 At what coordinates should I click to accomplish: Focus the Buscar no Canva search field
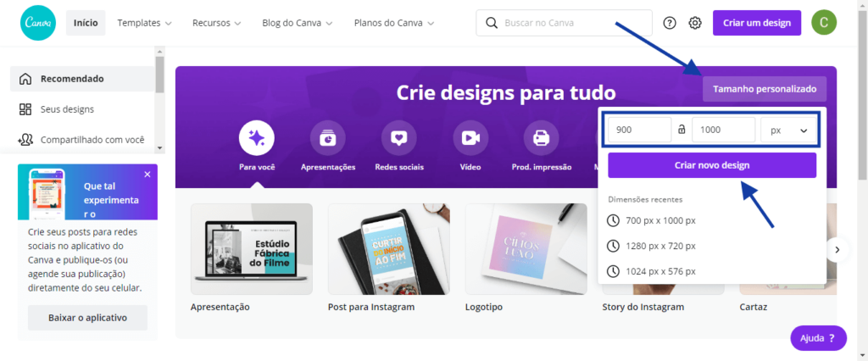click(x=564, y=23)
